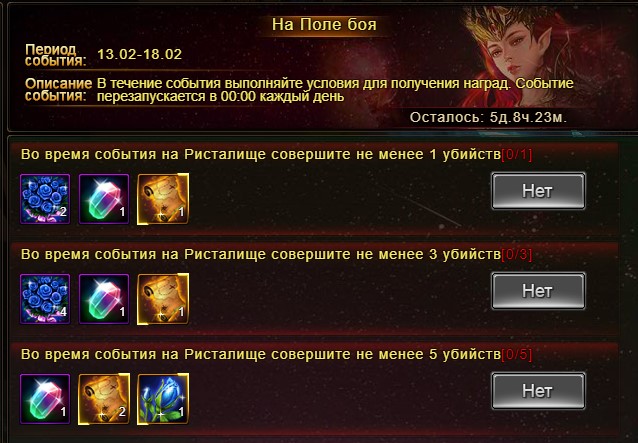Click the 0/3 kill progress counter

[x=517, y=255]
